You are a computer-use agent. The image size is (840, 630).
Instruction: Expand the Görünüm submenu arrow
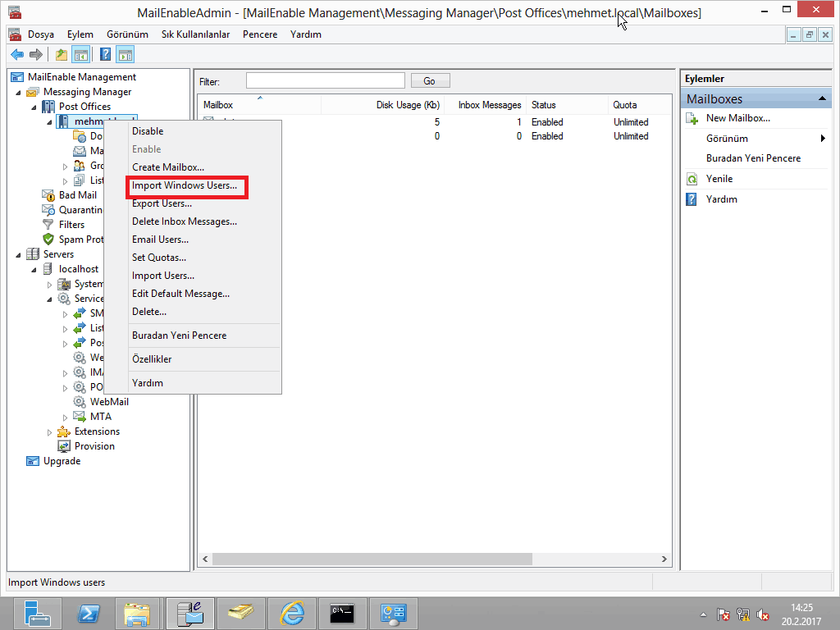click(823, 139)
